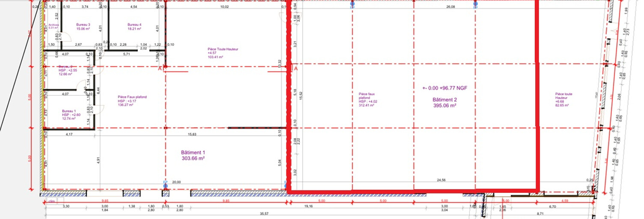
Task: Select the Archives room label
Action: (53, 27)
